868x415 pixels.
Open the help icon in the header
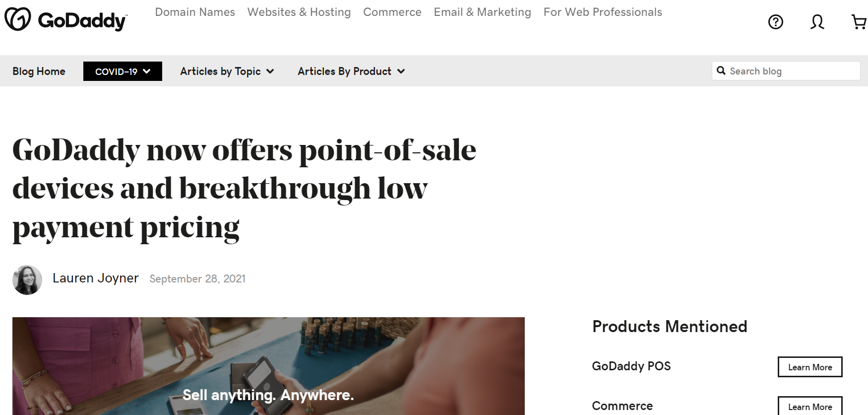click(775, 22)
